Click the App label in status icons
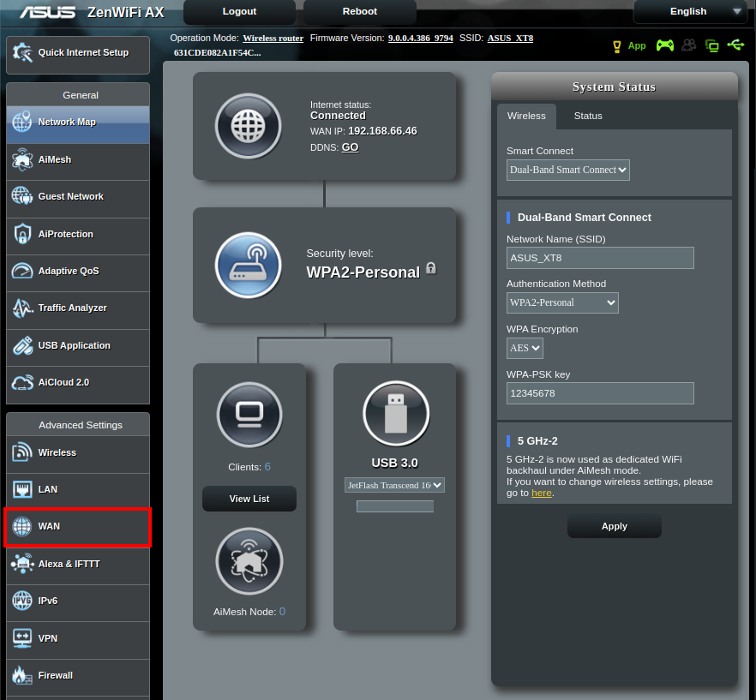The width and height of the screenshot is (756, 700). pos(636,45)
